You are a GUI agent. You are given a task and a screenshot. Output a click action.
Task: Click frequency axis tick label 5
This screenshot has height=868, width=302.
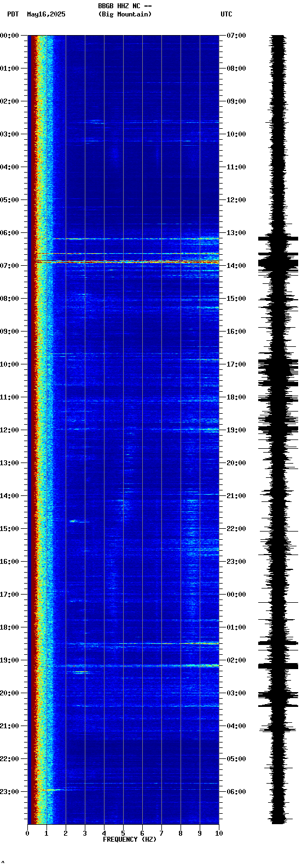pos(123,833)
